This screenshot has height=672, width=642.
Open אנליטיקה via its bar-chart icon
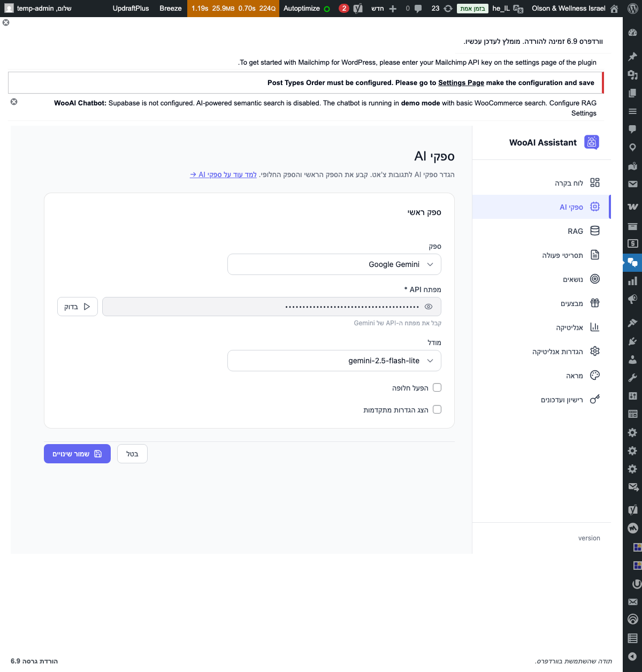pyautogui.click(x=594, y=327)
